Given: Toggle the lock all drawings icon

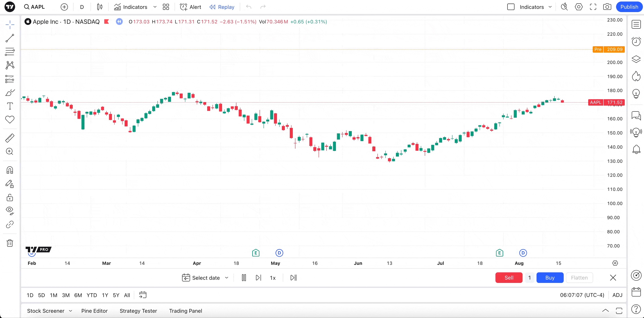Looking at the screenshot, I should tap(10, 198).
